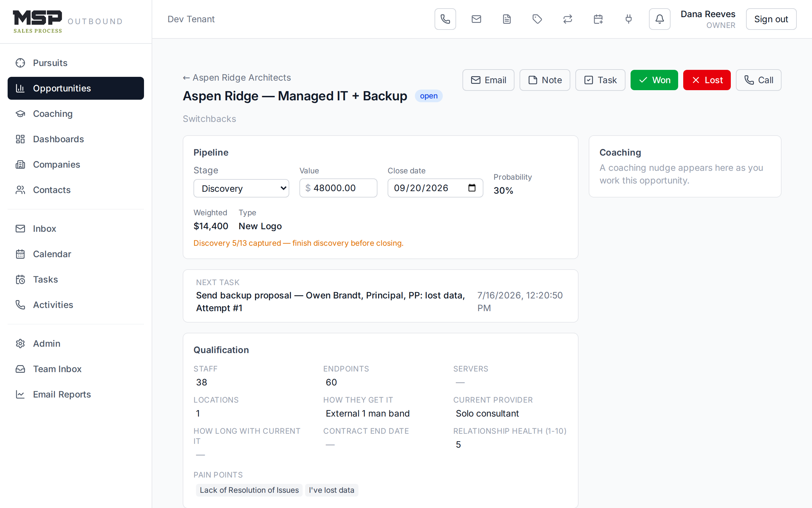Click 'External 1 man band' value
Screen dimensions: 812x508
point(368,414)
